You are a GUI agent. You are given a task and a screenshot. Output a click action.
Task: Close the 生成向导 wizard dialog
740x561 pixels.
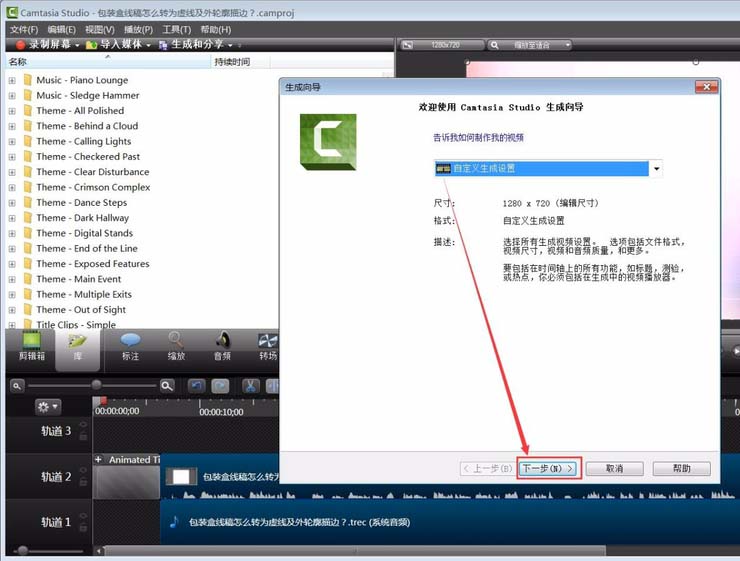(x=706, y=87)
